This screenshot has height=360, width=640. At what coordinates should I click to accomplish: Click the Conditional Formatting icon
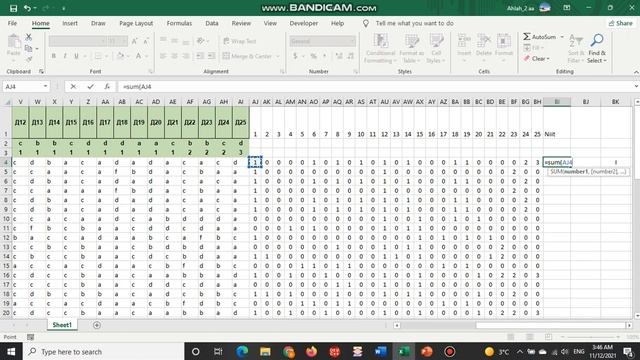pyautogui.click(x=380, y=41)
